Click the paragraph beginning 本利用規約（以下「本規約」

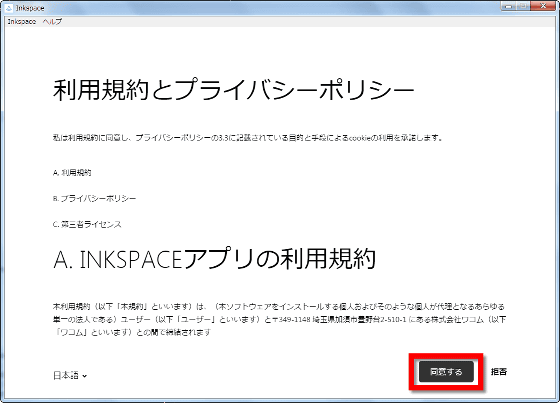[279, 319]
